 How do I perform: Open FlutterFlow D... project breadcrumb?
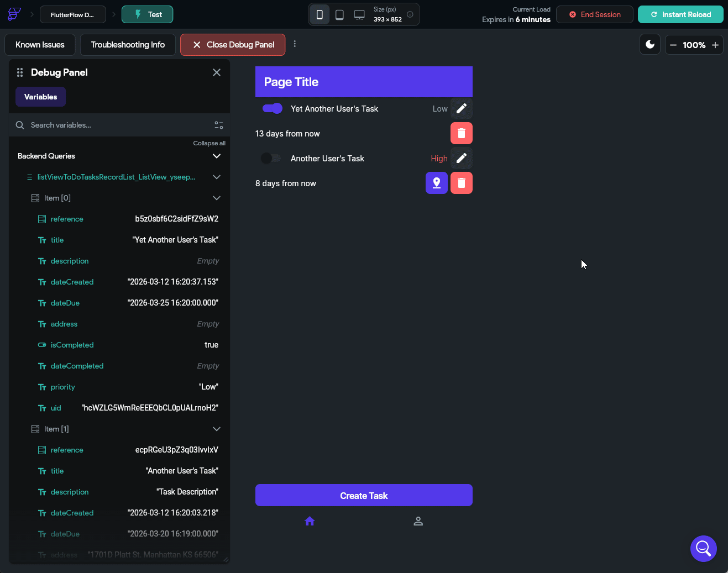click(72, 15)
